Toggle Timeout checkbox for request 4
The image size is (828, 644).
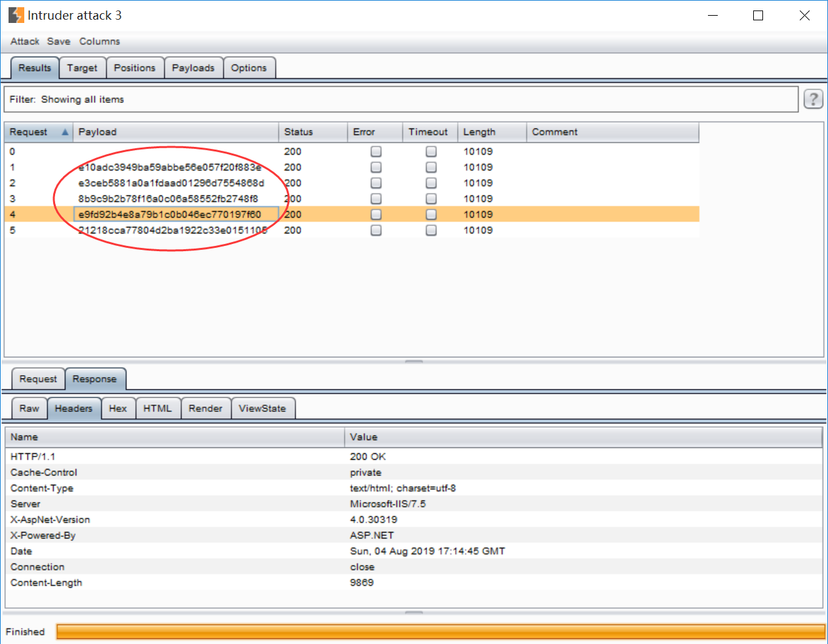[x=431, y=214]
